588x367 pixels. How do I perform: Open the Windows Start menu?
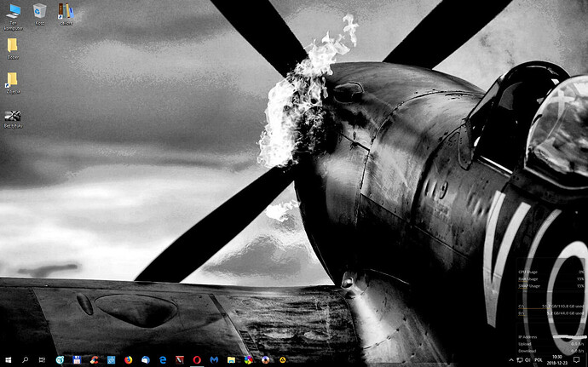click(8, 360)
